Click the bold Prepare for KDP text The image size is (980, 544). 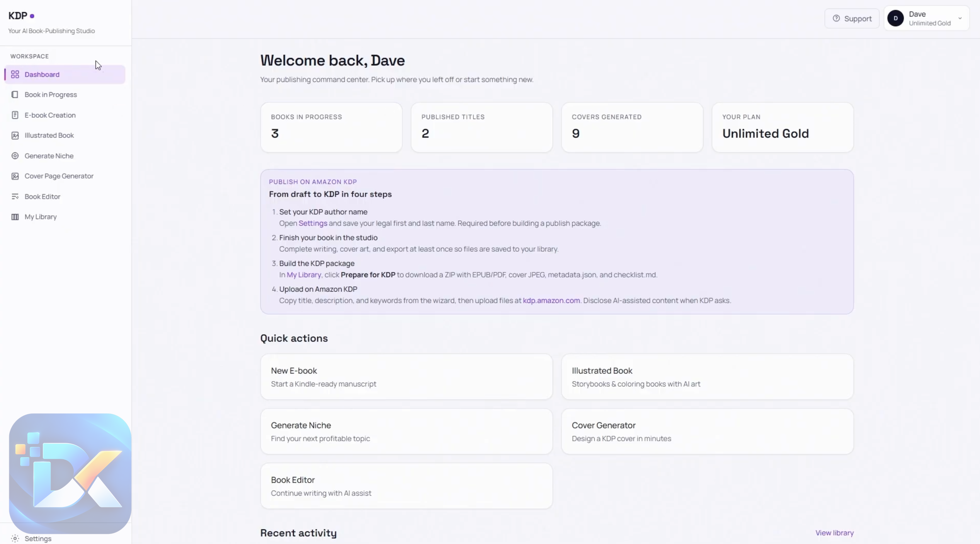[x=368, y=275]
